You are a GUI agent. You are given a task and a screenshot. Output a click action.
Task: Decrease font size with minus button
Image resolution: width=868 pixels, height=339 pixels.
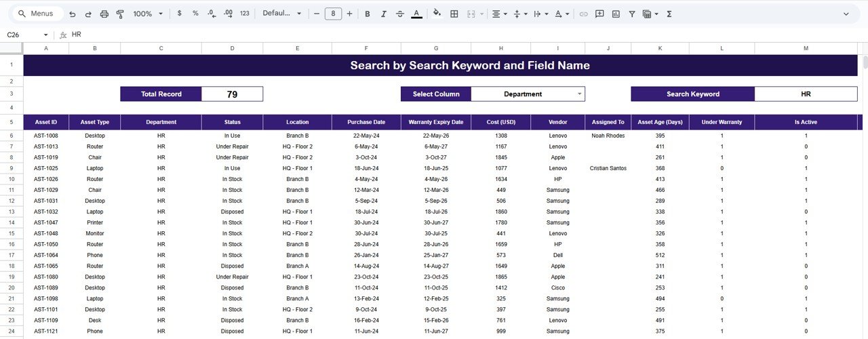[316, 14]
